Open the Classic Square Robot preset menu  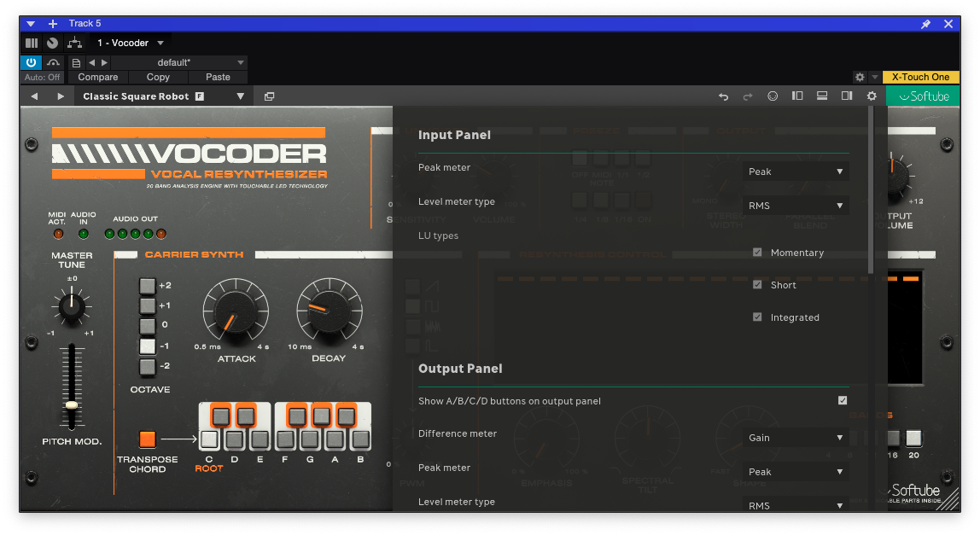(164, 96)
